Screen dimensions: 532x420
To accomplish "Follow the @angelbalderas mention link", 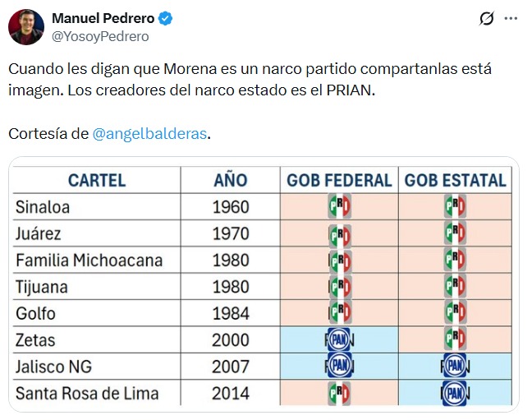I will [x=150, y=133].
